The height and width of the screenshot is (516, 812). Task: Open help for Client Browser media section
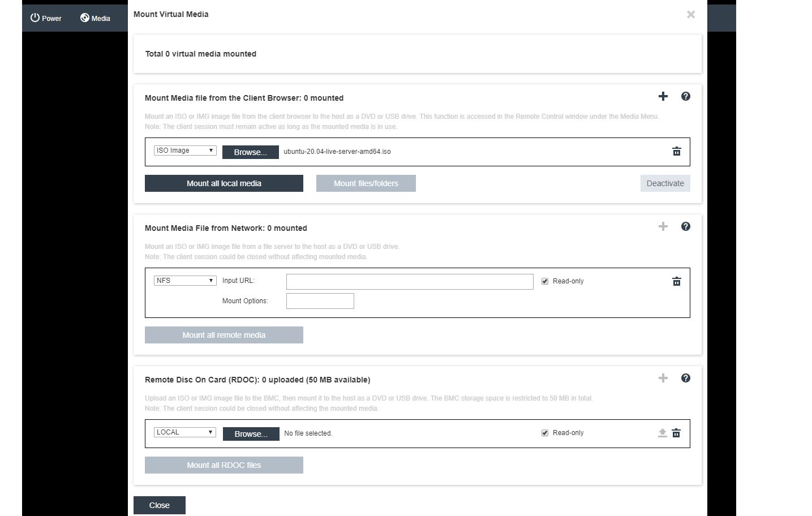coord(686,96)
